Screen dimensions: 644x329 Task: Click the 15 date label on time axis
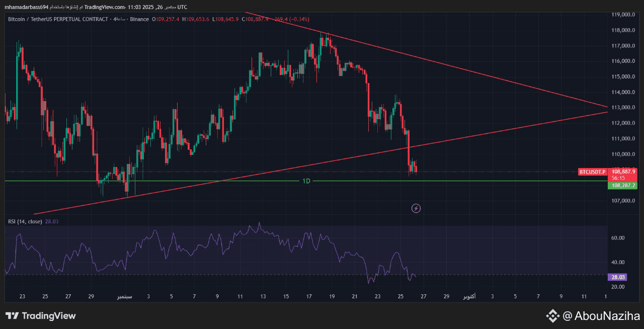[286, 297]
